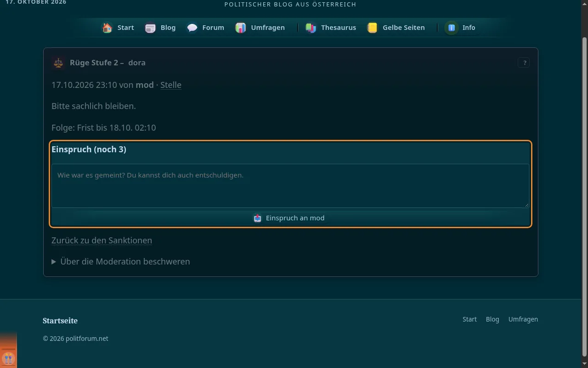The image size is (588, 368).
Task: Click the orange figure icon at bottom-left corner
Action: click(x=8, y=358)
